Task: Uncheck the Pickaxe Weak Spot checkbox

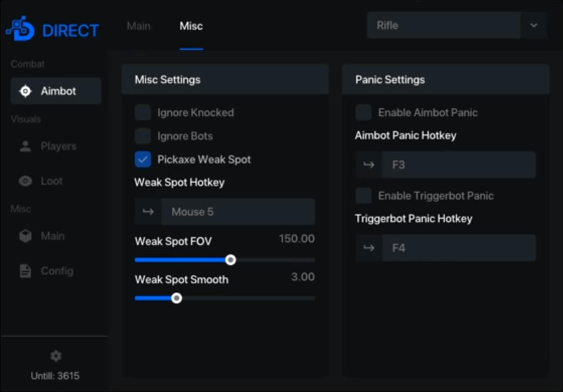Action: click(143, 160)
